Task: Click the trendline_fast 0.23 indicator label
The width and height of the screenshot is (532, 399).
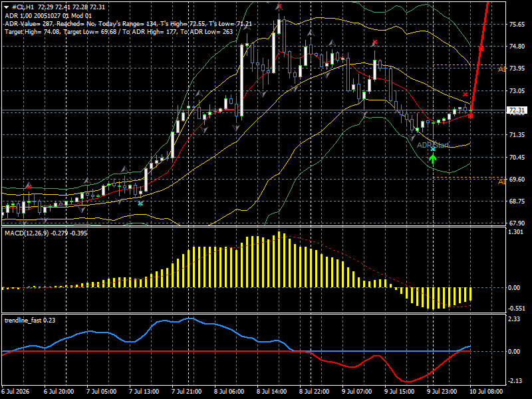Action: [30, 321]
